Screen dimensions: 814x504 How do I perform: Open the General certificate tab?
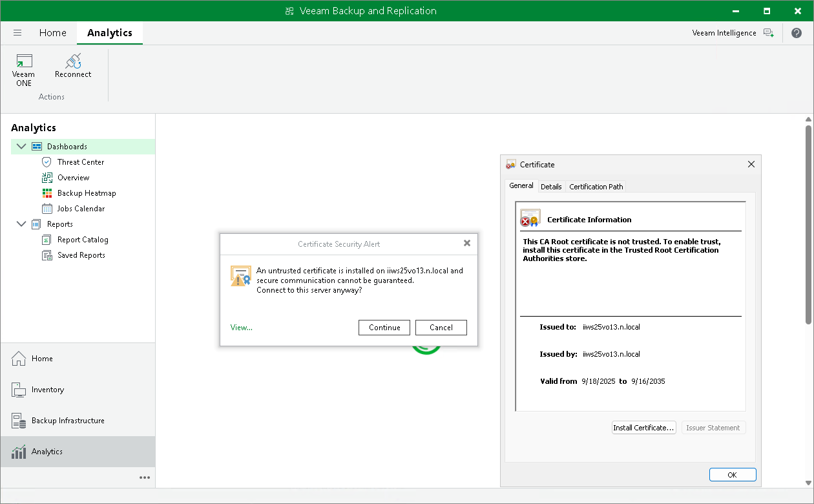521,185
